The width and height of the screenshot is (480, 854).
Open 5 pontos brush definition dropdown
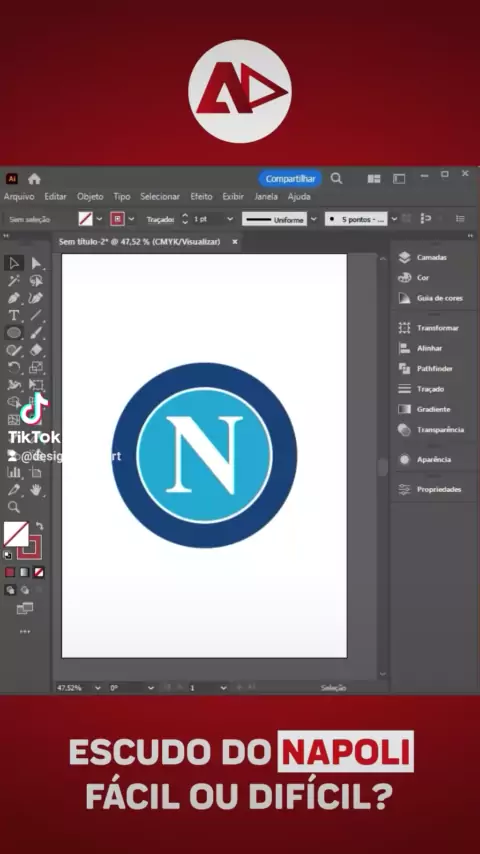pyautogui.click(x=394, y=219)
